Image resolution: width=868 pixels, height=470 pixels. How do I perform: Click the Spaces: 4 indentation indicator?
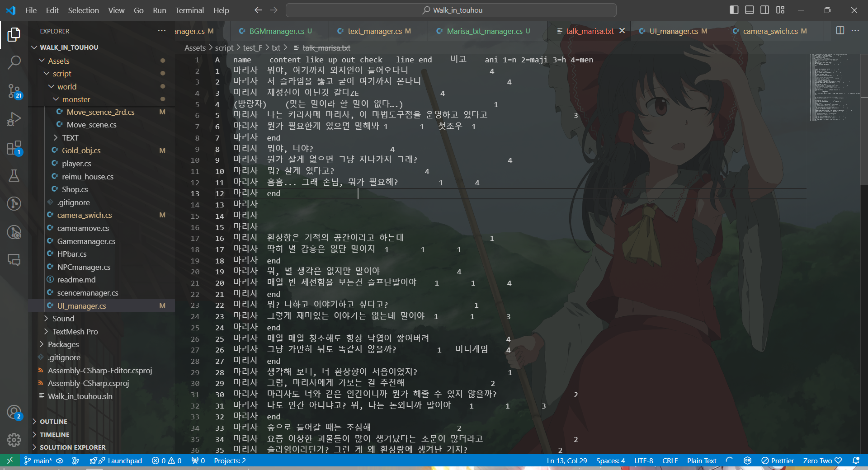click(610, 461)
